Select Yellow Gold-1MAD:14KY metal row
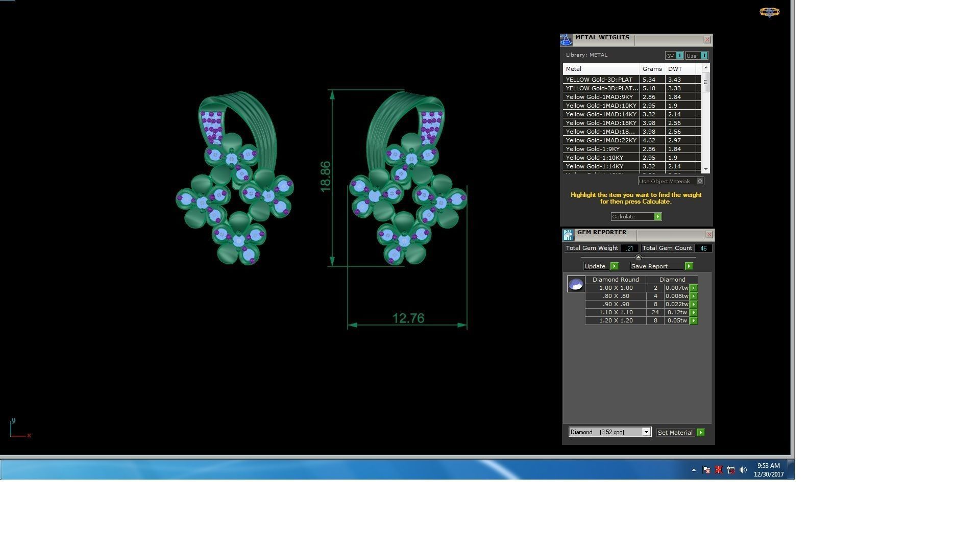The image size is (980, 551). pos(601,114)
